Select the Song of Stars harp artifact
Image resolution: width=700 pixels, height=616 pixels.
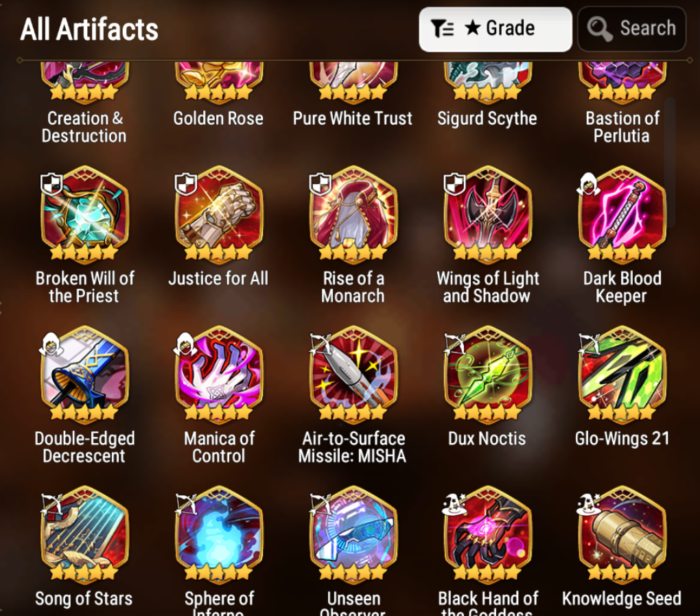[x=85, y=535]
